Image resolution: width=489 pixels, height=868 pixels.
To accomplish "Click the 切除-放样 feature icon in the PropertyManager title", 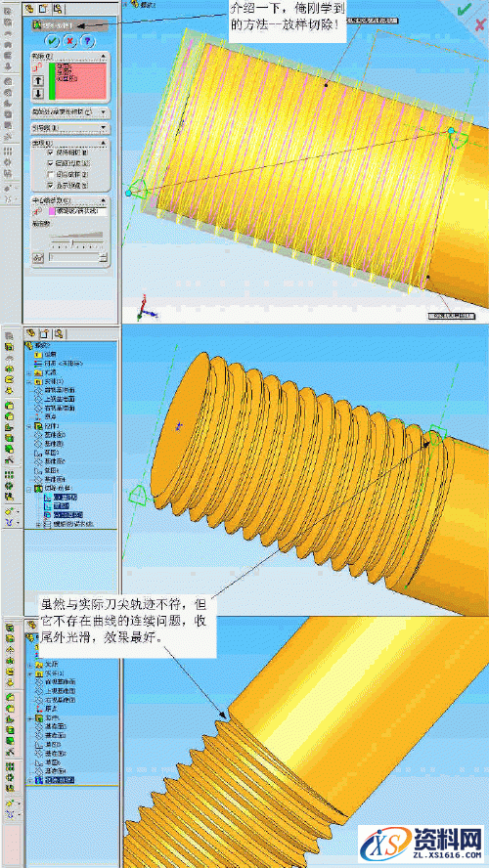I will click(38, 24).
